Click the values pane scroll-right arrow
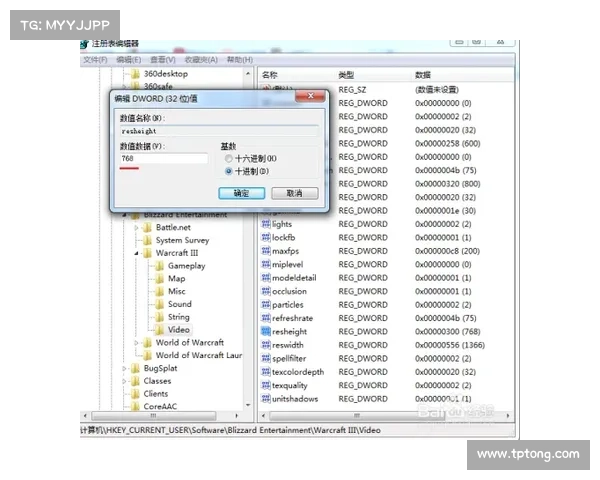The image size is (600, 480). tap(508, 415)
